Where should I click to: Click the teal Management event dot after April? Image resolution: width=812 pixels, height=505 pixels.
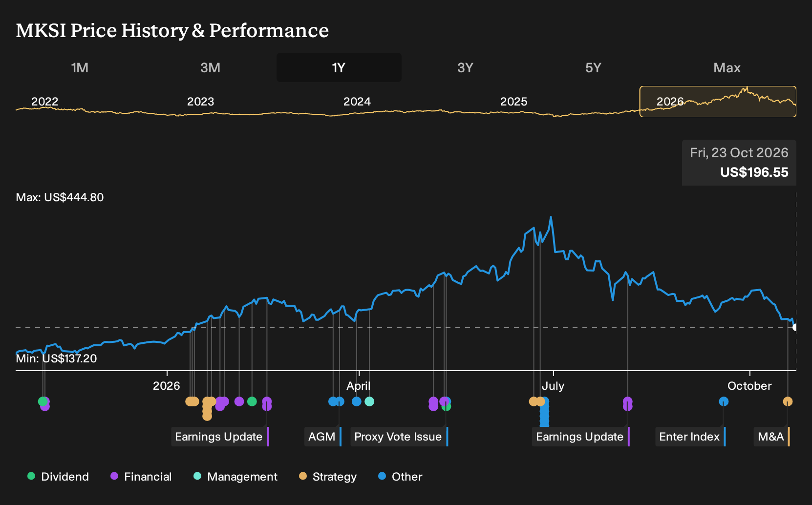pyautogui.click(x=369, y=401)
